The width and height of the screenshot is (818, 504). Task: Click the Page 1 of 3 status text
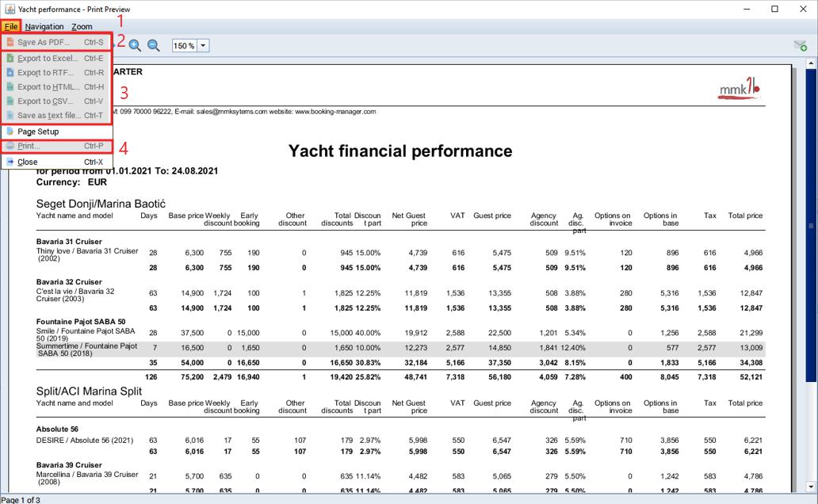pos(21,500)
